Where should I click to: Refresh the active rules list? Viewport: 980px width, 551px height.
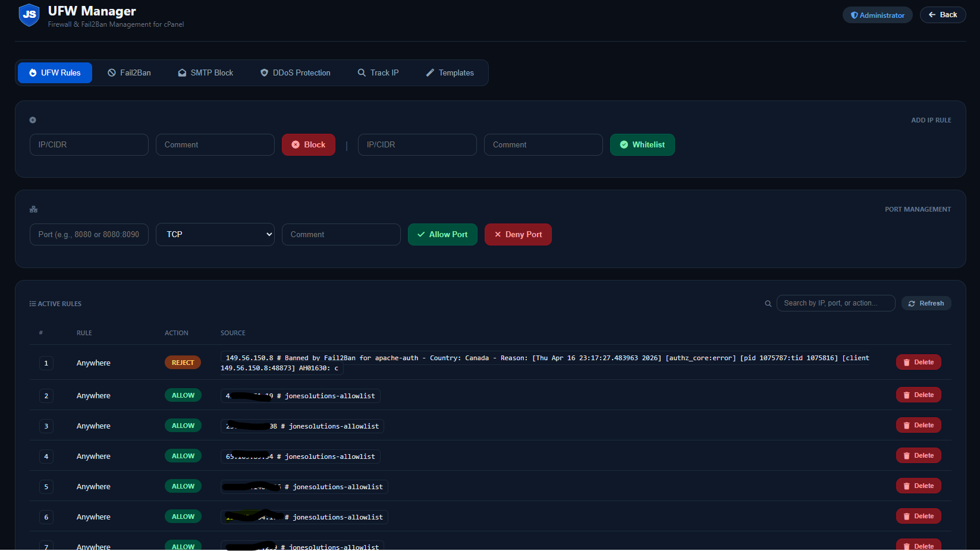(x=926, y=303)
